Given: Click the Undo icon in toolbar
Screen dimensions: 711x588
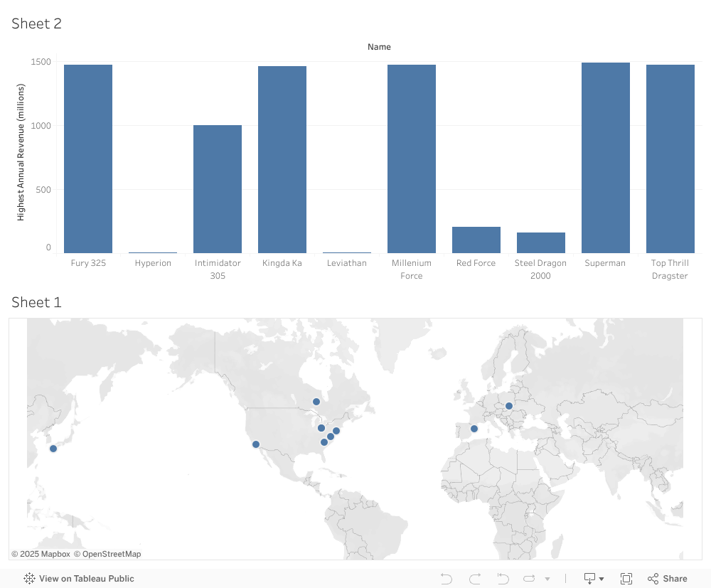Looking at the screenshot, I should (x=447, y=579).
